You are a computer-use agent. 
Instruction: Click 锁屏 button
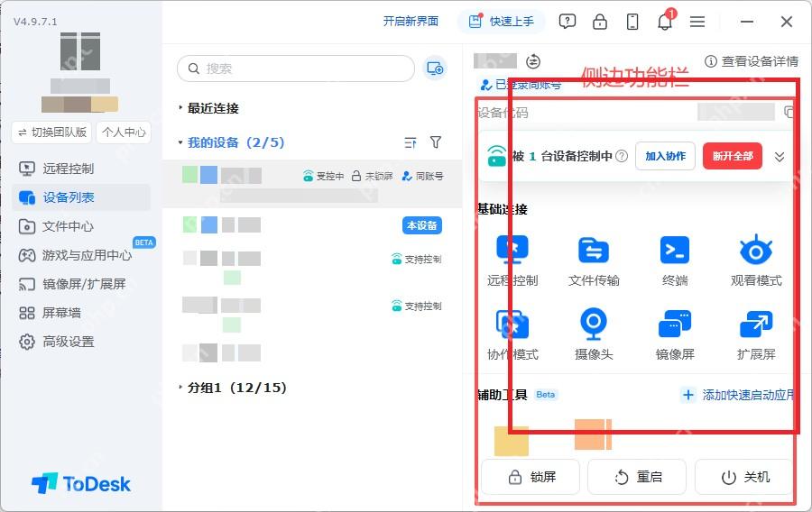531,477
